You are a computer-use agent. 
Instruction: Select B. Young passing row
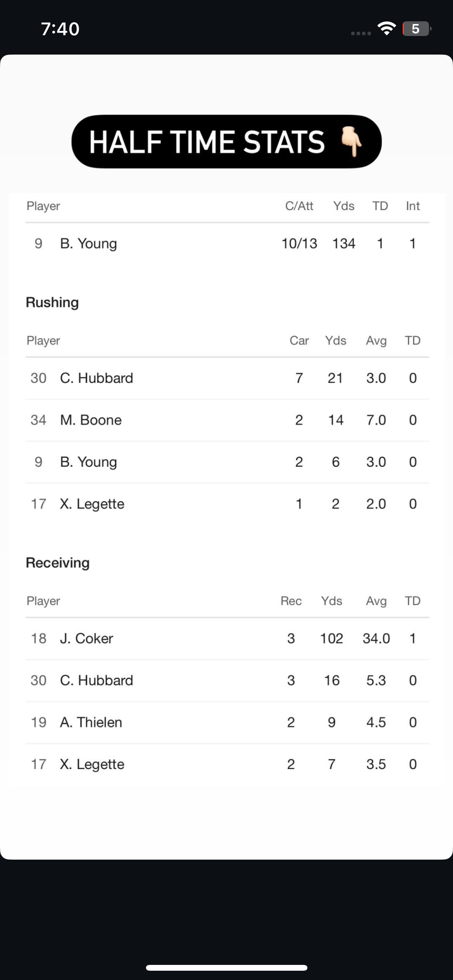(x=227, y=243)
